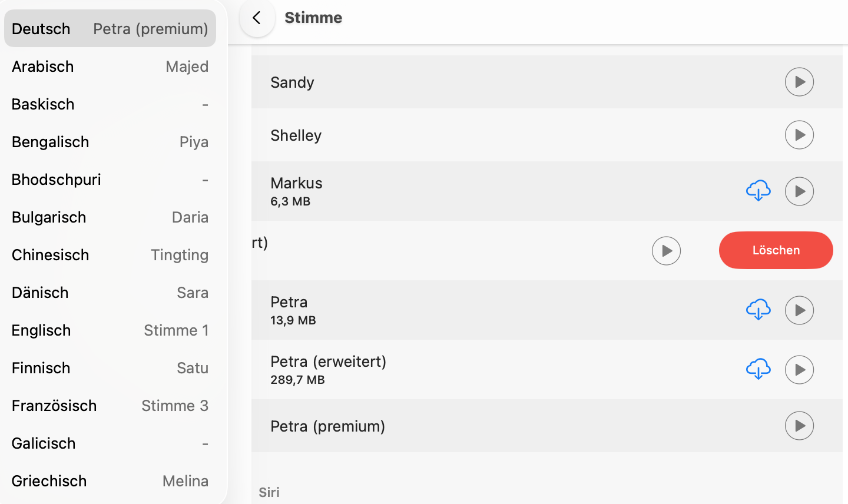Image resolution: width=848 pixels, height=504 pixels.
Task: Play the Shelley voice sample
Action: pos(799,135)
